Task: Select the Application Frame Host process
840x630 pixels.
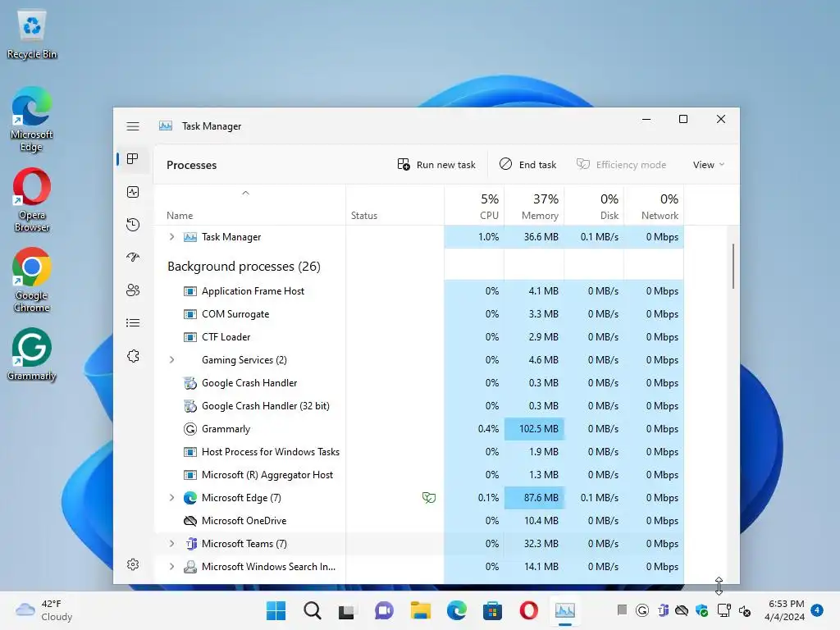Action: click(419, 291)
